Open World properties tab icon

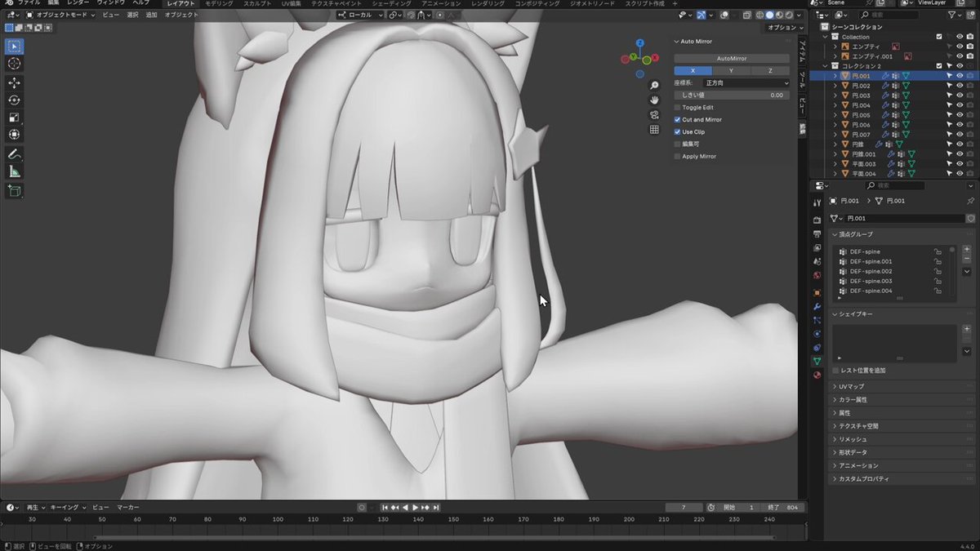(x=817, y=275)
